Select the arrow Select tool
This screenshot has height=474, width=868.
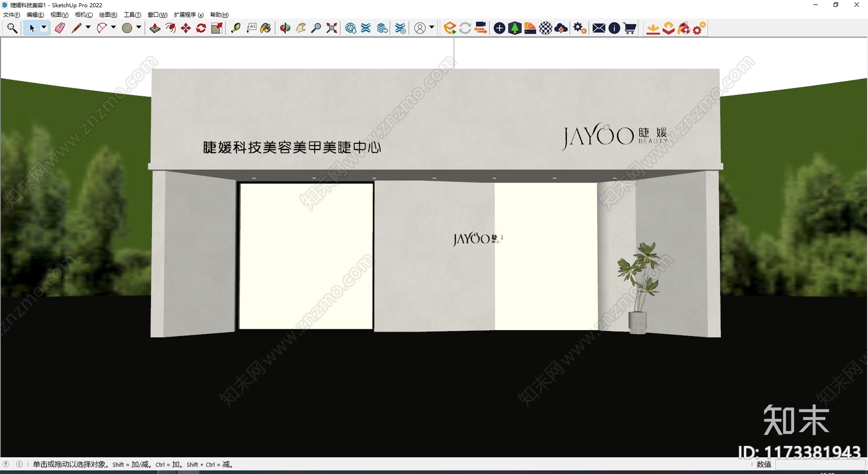(31, 28)
